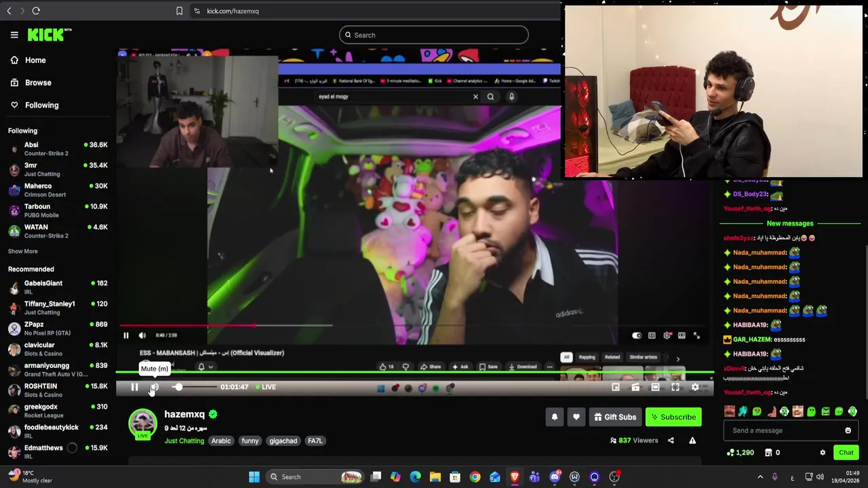Expand Show more followed channels
This screenshot has height=488, width=868.
(x=23, y=251)
